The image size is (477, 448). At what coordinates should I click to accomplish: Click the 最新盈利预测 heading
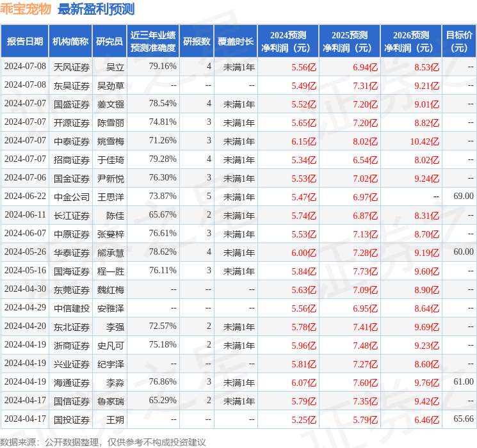coord(96,9)
